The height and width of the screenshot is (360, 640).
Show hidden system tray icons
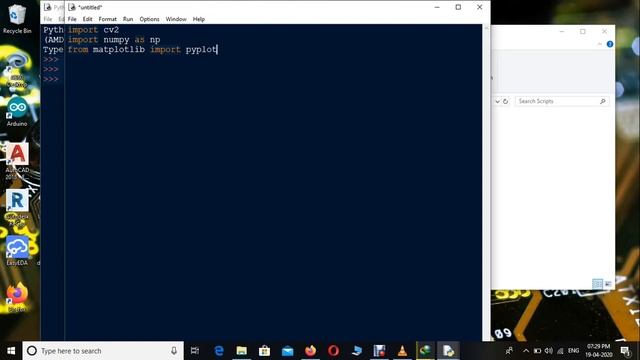click(x=526, y=351)
